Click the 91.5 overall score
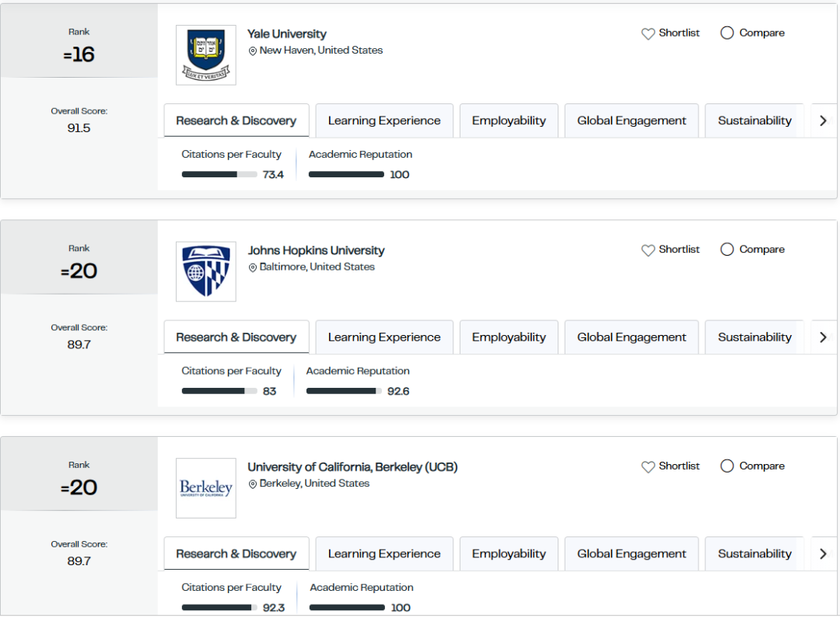Viewport: 840px width, 618px height. 79,128
